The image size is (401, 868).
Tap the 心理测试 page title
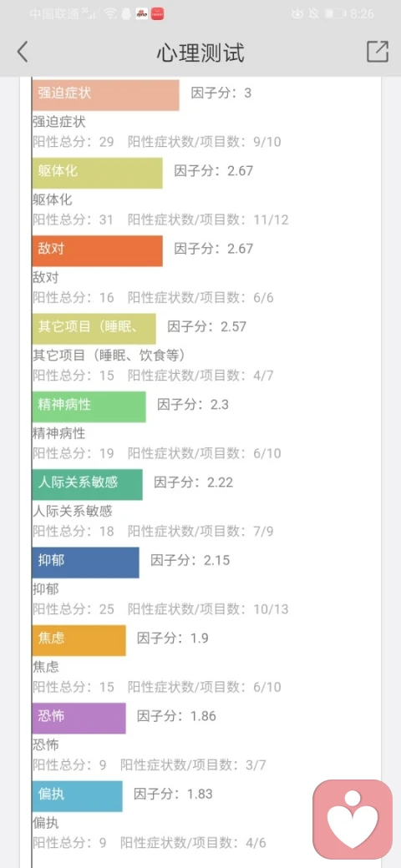pyautogui.click(x=200, y=53)
